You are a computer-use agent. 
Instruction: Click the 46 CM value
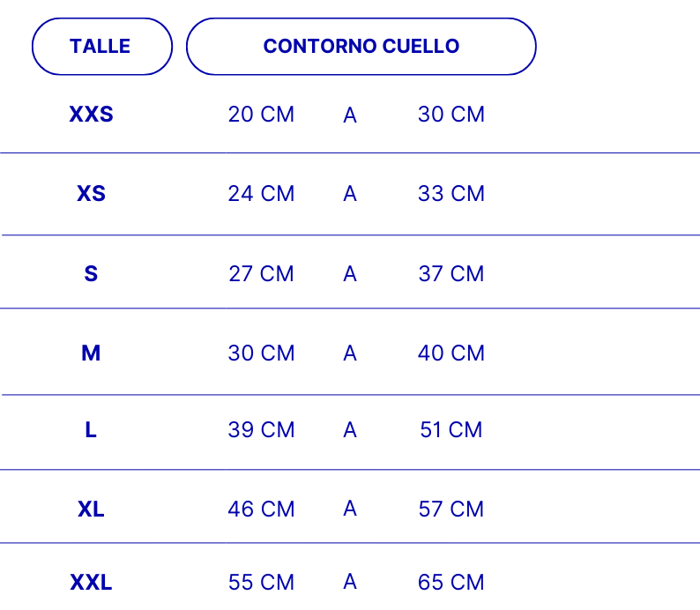pos(261,510)
